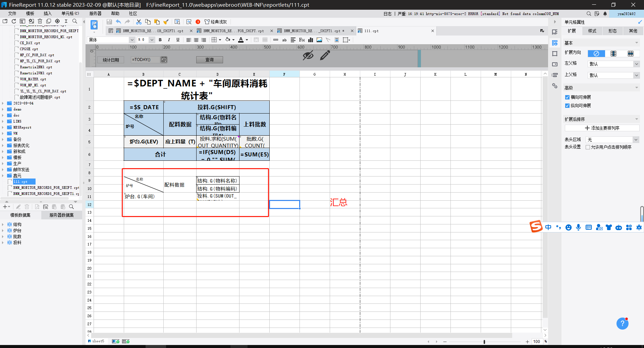This screenshot has width=644, height=348.
Task: Collapse the 基本 section
Action: [x=636, y=43]
